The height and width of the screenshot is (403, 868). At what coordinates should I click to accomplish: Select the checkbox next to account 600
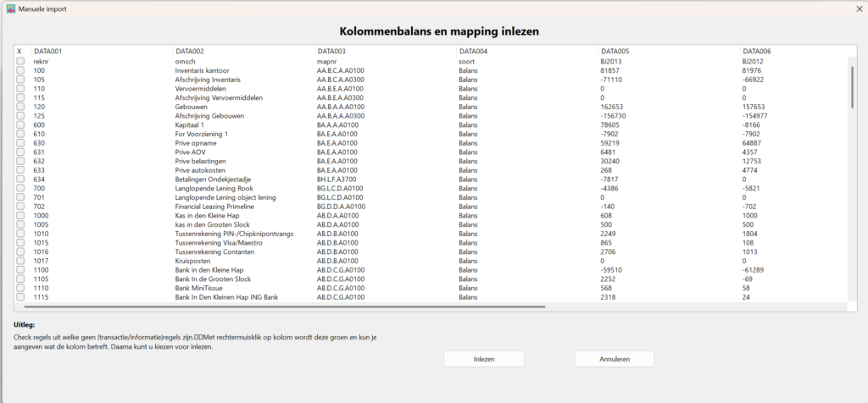click(x=20, y=124)
